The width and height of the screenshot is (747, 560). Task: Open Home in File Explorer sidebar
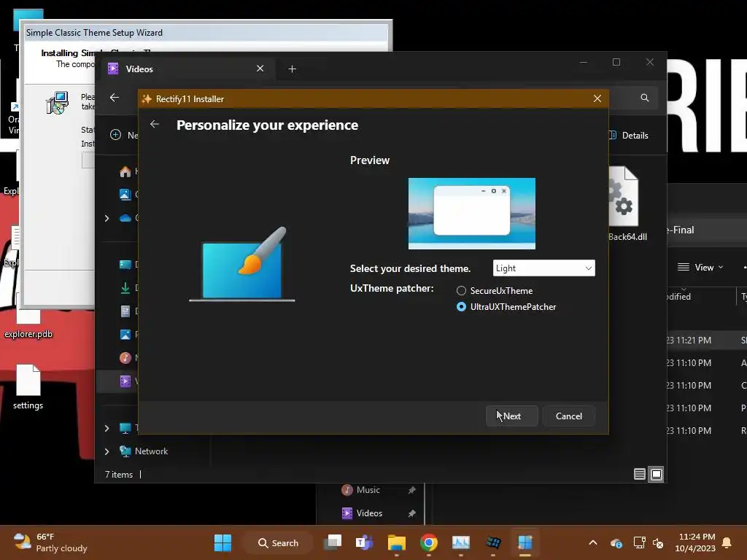pos(125,171)
